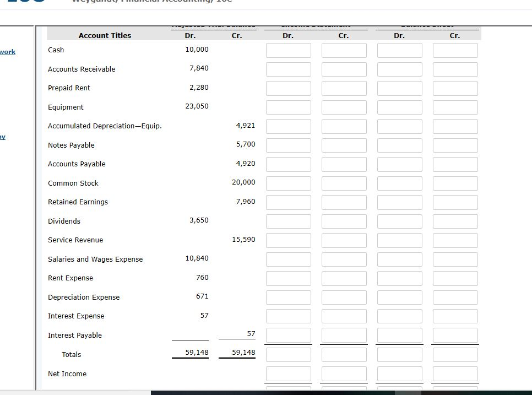Select the Balance Sheet Cr. field for Notes Payable
This screenshot has height=395, width=532.
pos(455,145)
